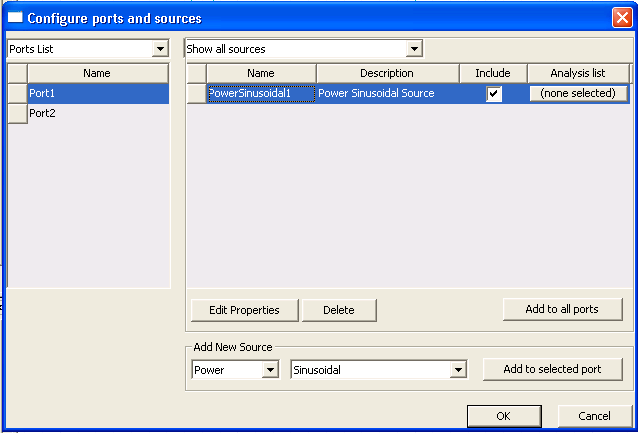Open the Sinusoidal waveform dropdown

tap(458, 370)
